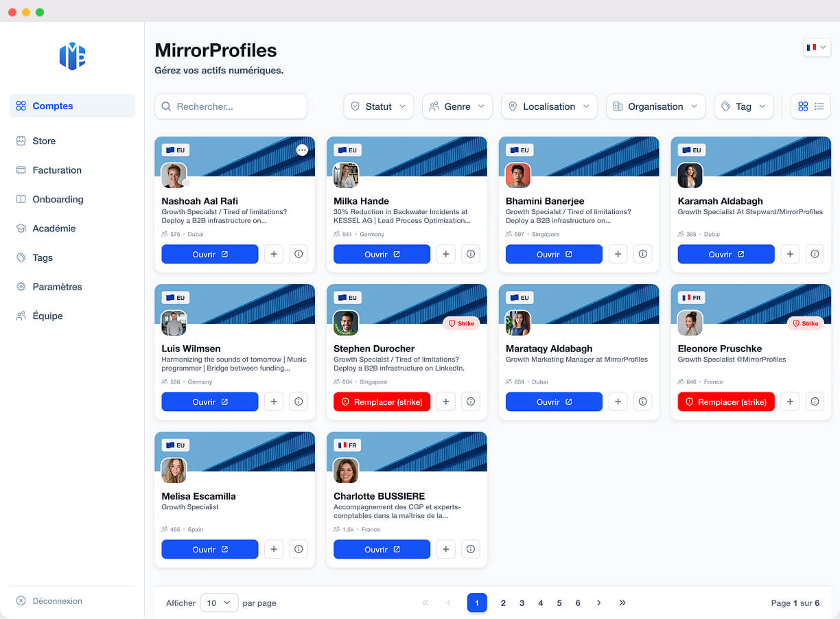Show info for Stephen Durocher
The width and height of the screenshot is (840, 619).
point(471,401)
